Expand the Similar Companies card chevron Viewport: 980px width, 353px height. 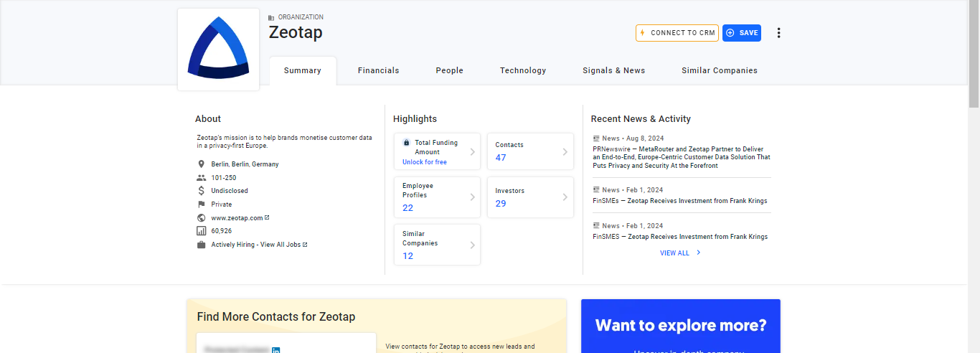click(472, 245)
